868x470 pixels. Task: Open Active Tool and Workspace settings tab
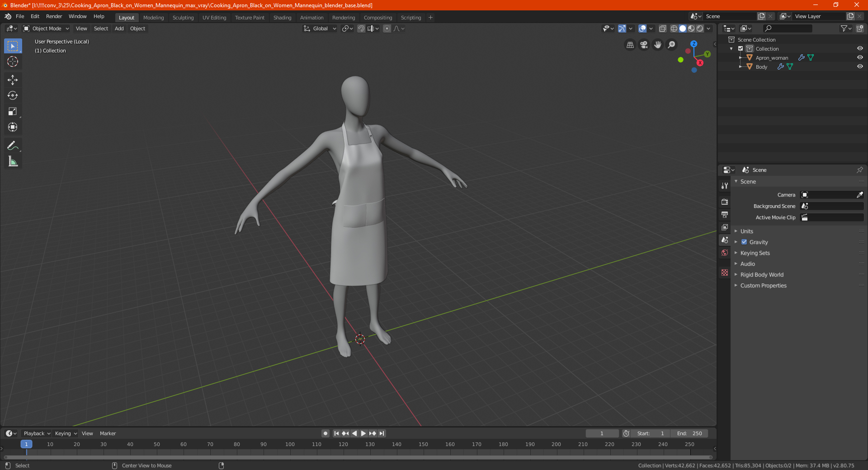[725, 186]
